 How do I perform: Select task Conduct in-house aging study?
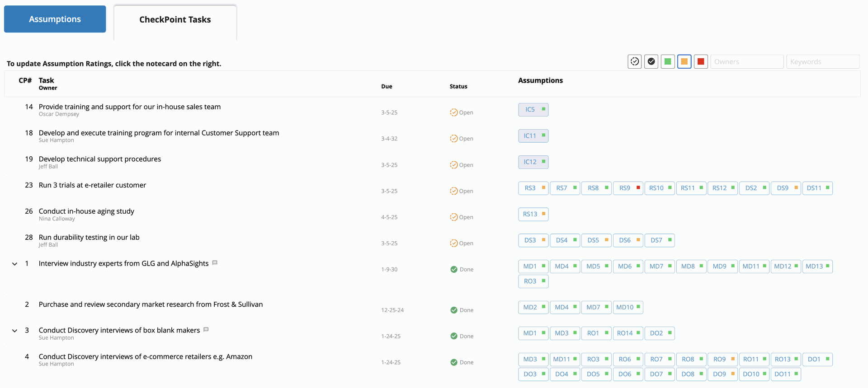[x=86, y=211]
